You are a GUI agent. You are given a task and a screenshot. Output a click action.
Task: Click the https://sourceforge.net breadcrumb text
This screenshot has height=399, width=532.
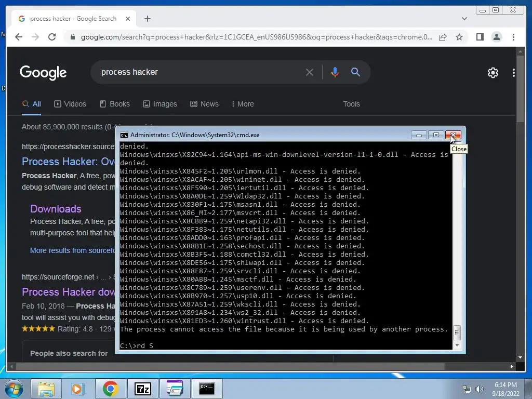(58, 277)
